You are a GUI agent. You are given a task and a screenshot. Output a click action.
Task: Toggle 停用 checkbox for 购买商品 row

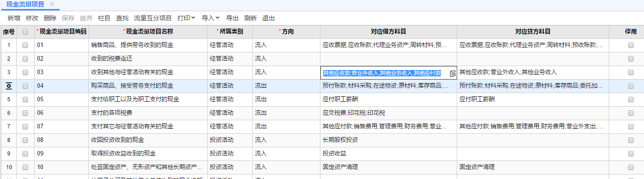click(x=630, y=86)
